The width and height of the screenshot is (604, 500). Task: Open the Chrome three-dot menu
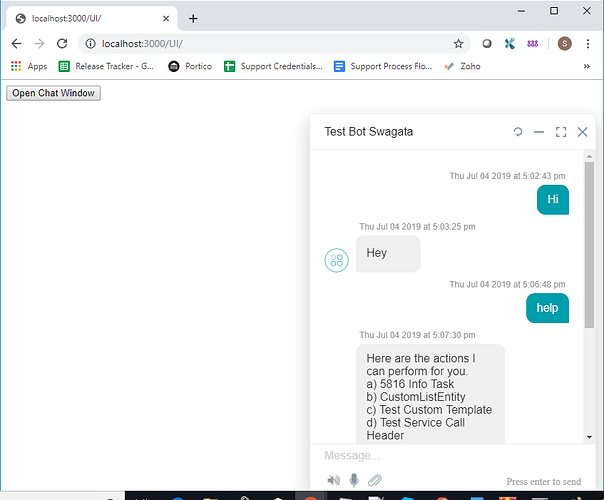[589, 44]
